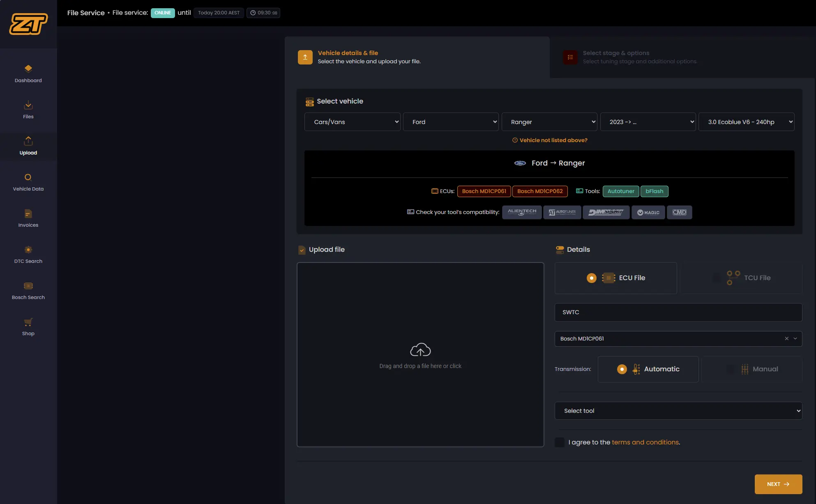816x504 pixels.
Task: Select the TCU File radio option
Action: point(716,278)
